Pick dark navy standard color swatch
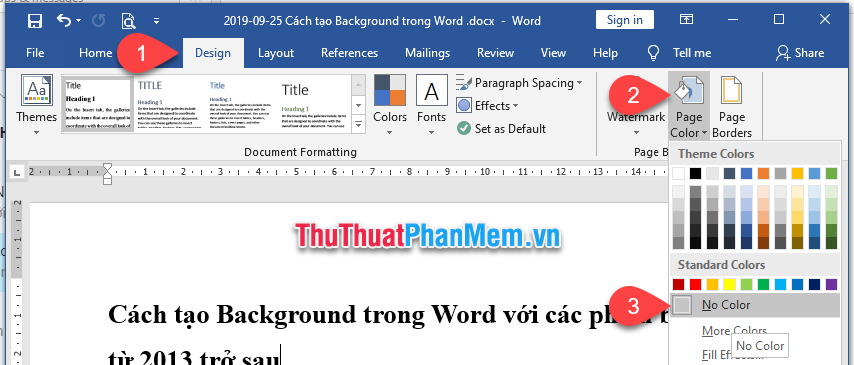854x365 pixels. (814, 284)
